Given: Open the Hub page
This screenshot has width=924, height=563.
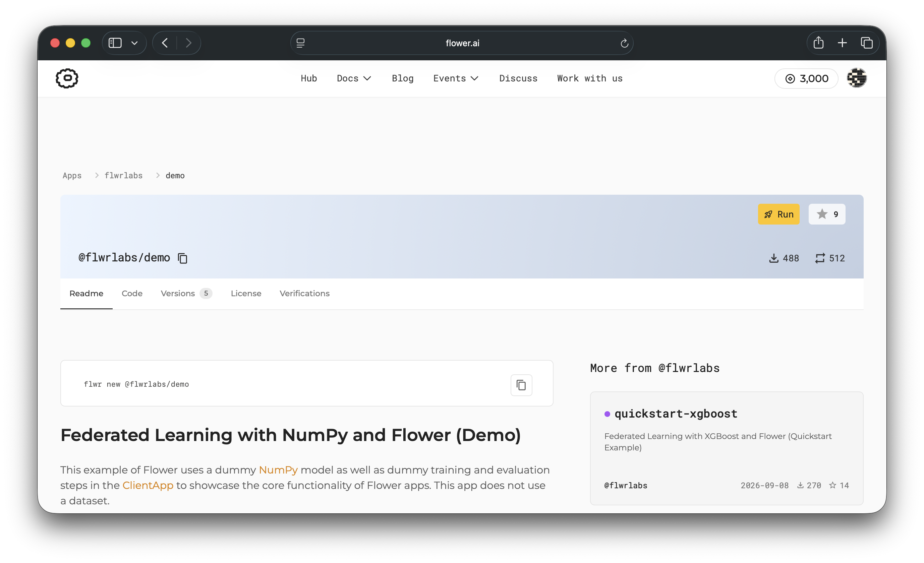Looking at the screenshot, I should pos(309,78).
